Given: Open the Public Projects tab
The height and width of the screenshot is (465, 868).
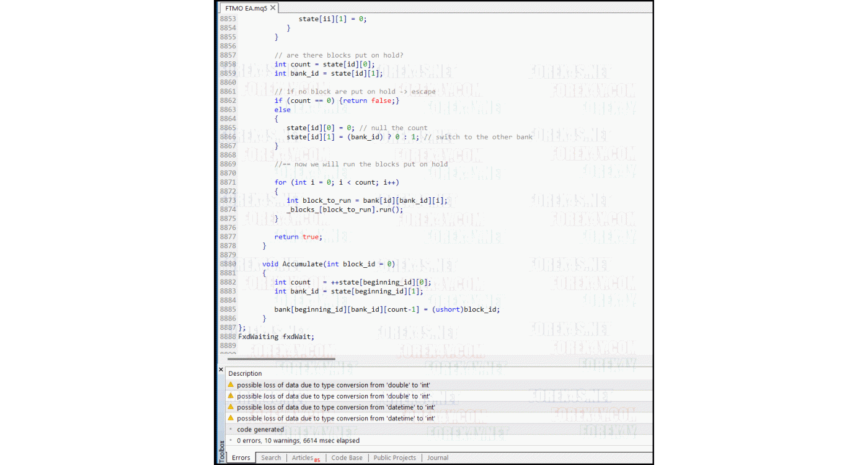Looking at the screenshot, I should [x=395, y=458].
